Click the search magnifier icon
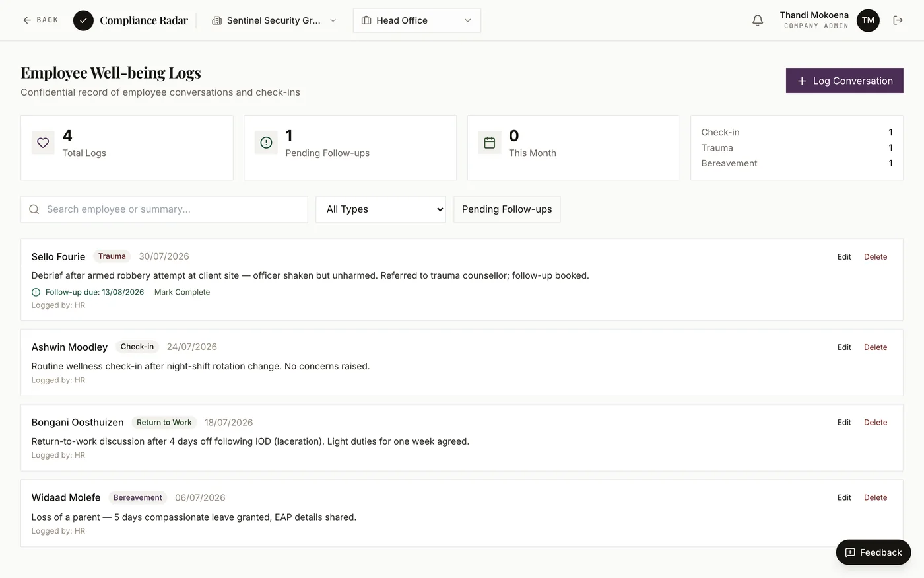This screenshot has height=578, width=924. [x=34, y=209]
